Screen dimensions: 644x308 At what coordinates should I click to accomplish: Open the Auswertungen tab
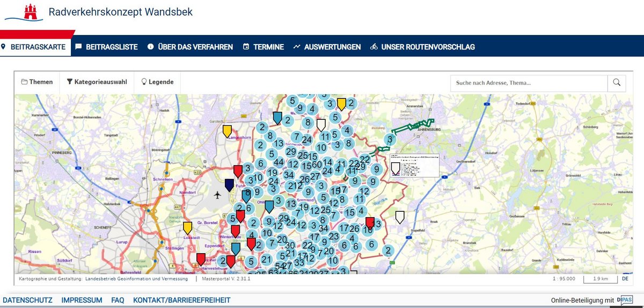click(327, 47)
